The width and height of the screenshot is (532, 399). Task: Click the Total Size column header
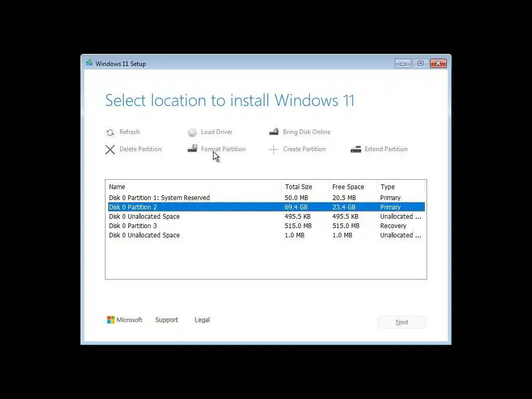tap(305, 187)
